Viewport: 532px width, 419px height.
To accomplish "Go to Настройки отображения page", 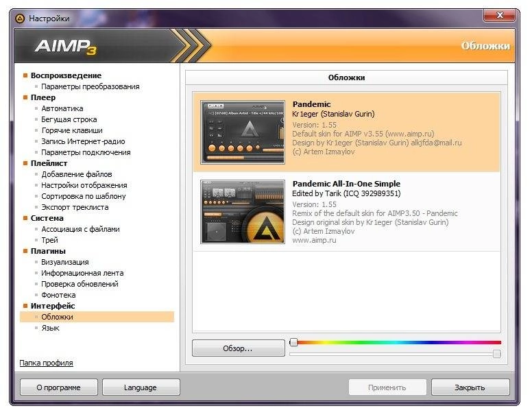I will coord(84,185).
